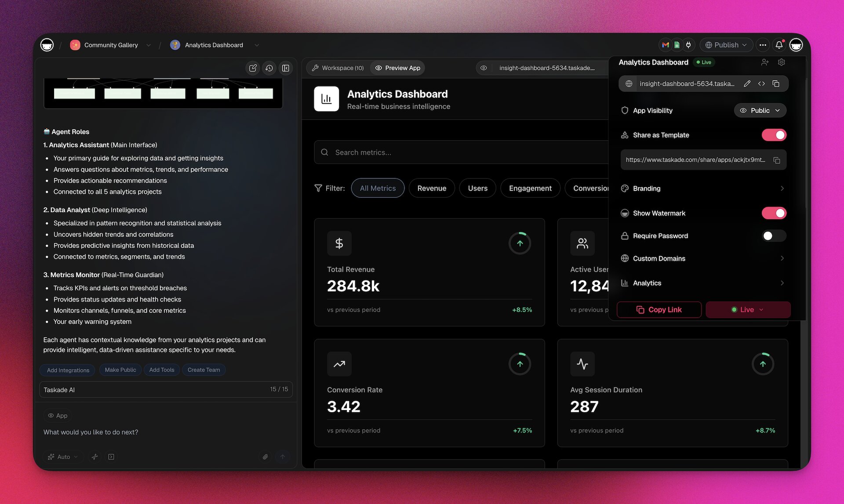Click the Make Public suggestion chip
844x504 pixels.
click(120, 370)
